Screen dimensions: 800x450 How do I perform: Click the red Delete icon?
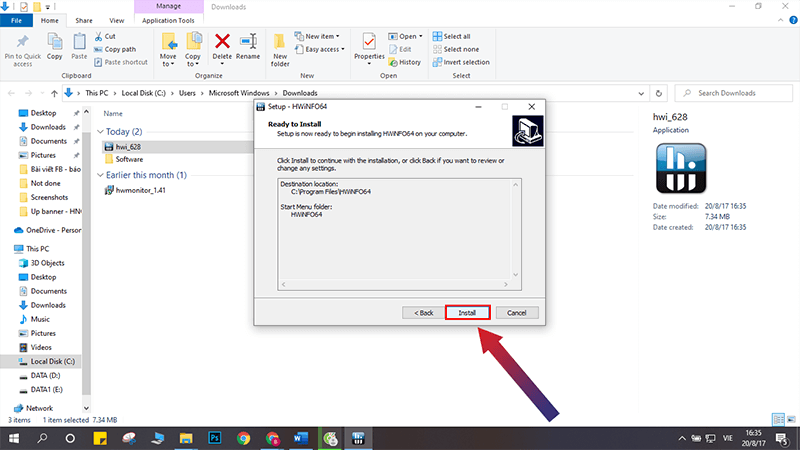click(222, 41)
